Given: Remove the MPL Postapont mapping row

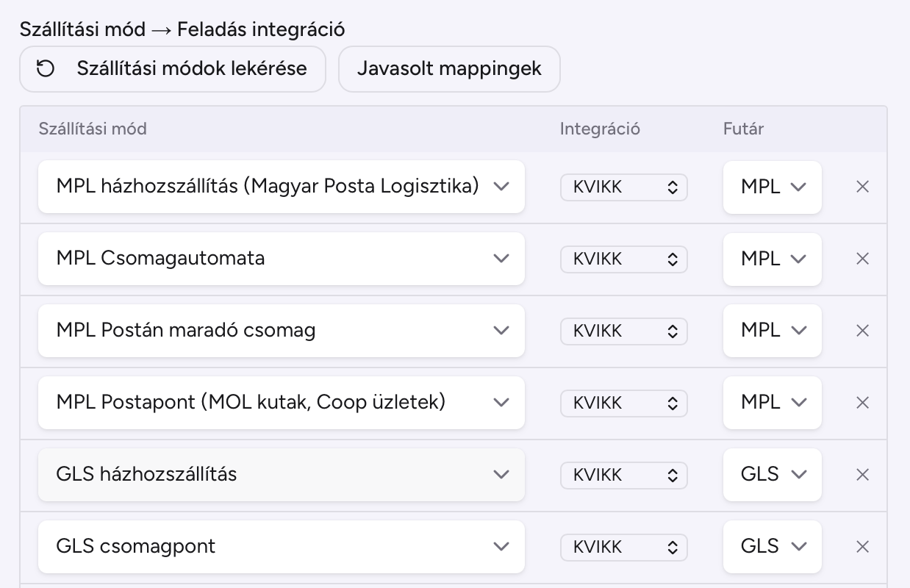Looking at the screenshot, I should [x=863, y=403].
